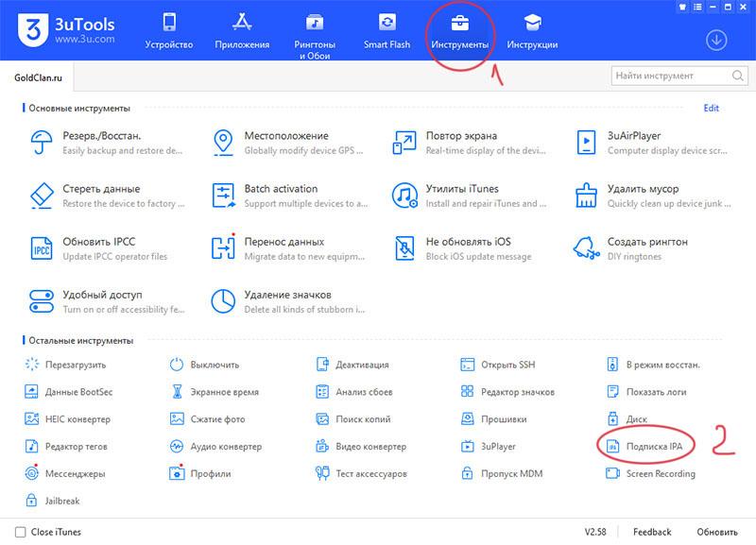Screen dimensions: 756x545
Task: Open Создать рингтон bell icon
Action: coord(586,248)
